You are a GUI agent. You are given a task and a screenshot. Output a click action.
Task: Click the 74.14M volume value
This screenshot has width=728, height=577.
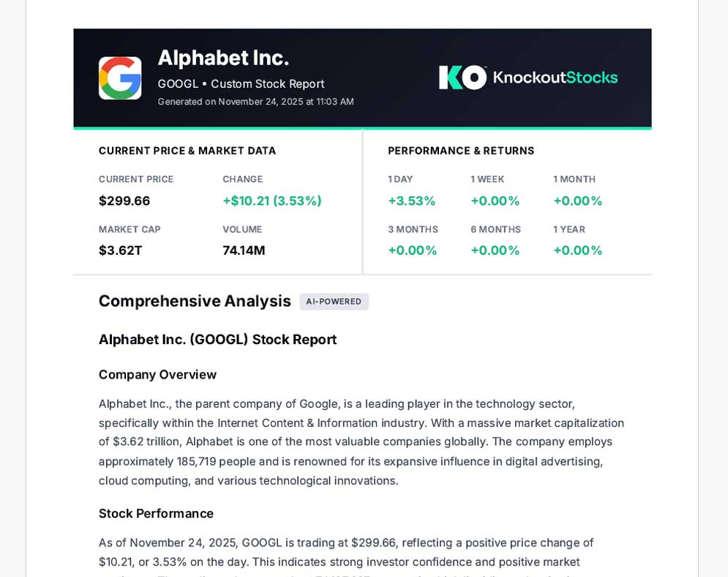coord(244,250)
